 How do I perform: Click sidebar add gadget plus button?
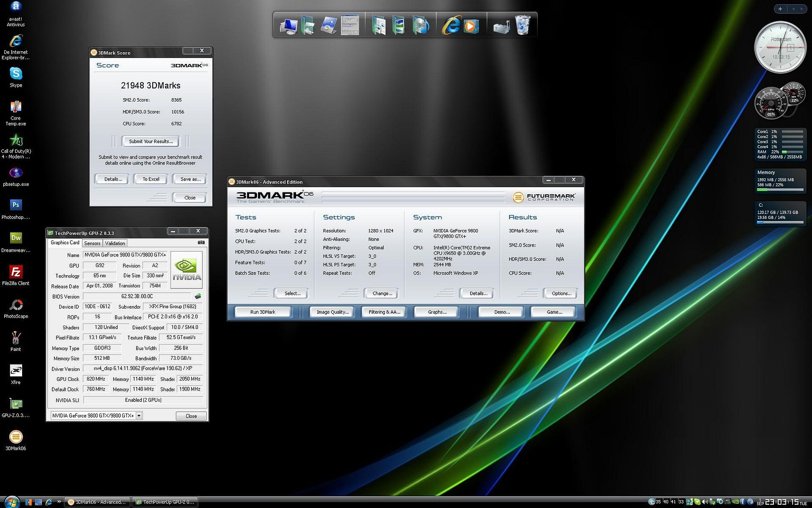click(x=781, y=9)
